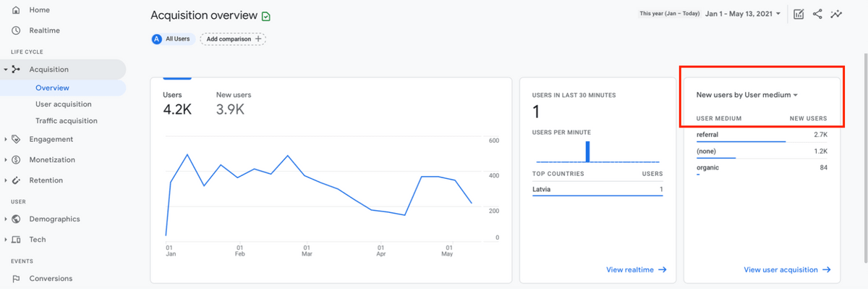Click the Engagement tag icon
The width and height of the screenshot is (868, 289).
coord(16,139)
